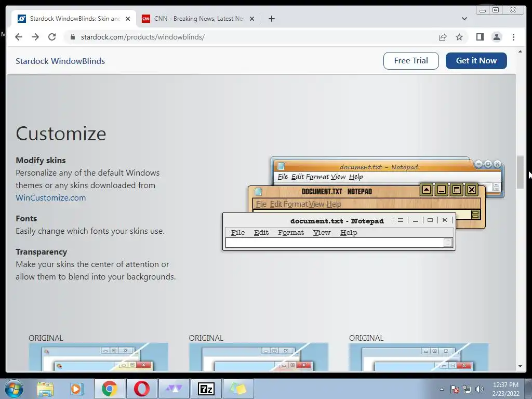Open a new browser tab

271,19
